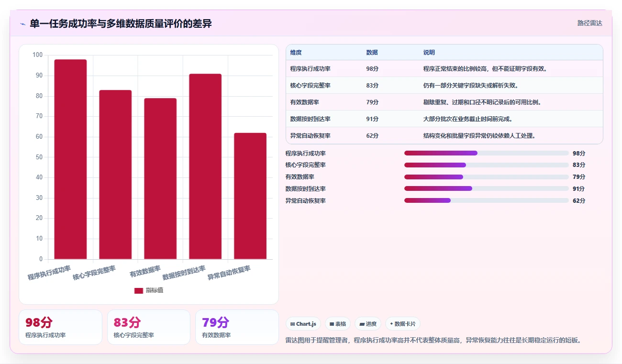This screenshot has width=622, height=364.
Task: Click the 79分 value in table
Action: point(372,102)
